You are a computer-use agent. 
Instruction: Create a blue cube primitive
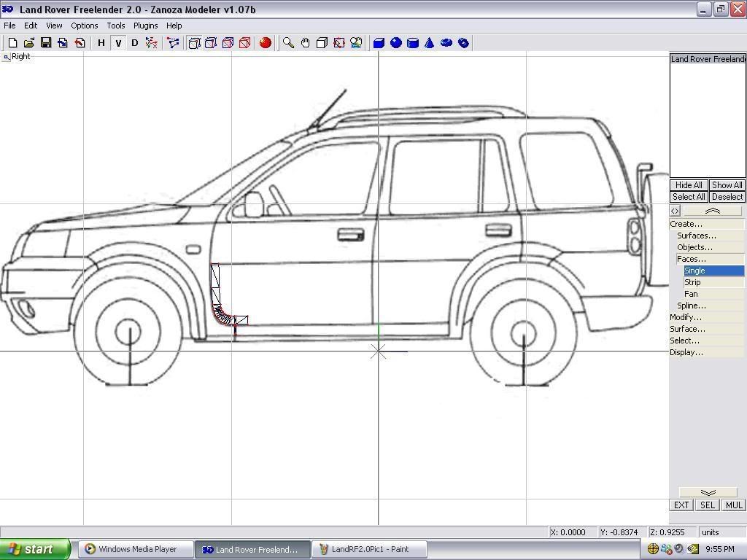coord(379,43)
